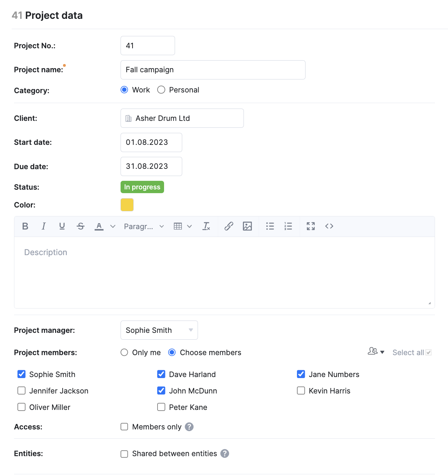This screenshot has width=448, height=476.
Task: Create a bulleted list in the description
Action: click(270, 226)
